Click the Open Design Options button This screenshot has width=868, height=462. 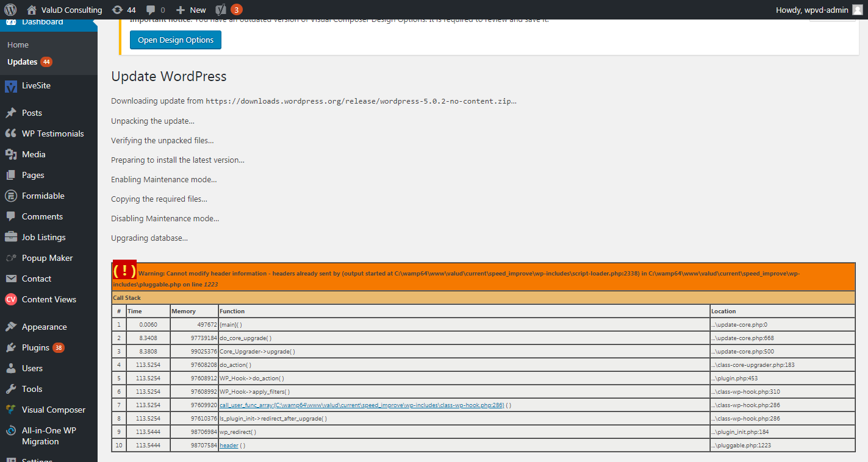click(176, 40)
